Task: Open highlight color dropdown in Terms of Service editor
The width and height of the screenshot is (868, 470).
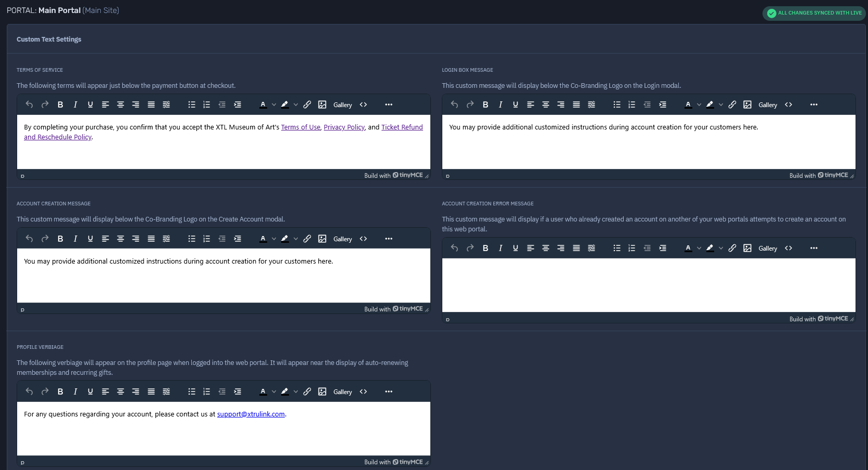Action: (x=296, y=105)
